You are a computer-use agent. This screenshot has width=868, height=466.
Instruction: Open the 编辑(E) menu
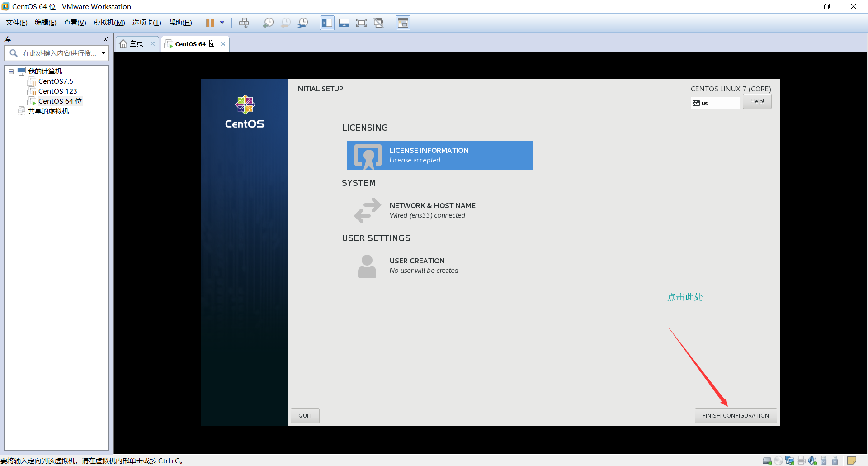pyautogui.click(x=45, y=23)
